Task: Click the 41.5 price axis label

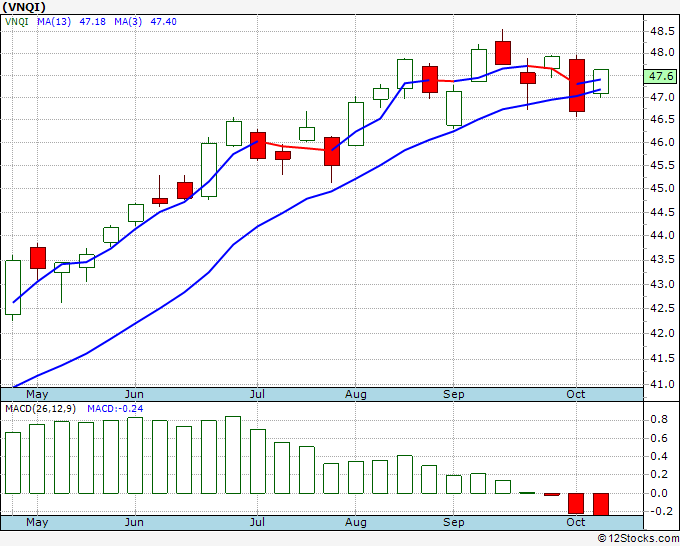Action: [x=662, y=359]
